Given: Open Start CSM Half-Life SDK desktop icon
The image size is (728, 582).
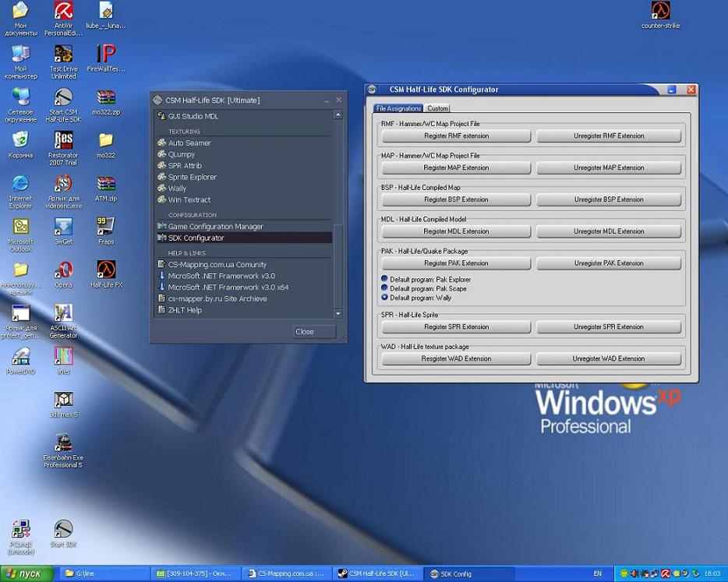Looking at the screenshot, I should (x=63, y=105).
